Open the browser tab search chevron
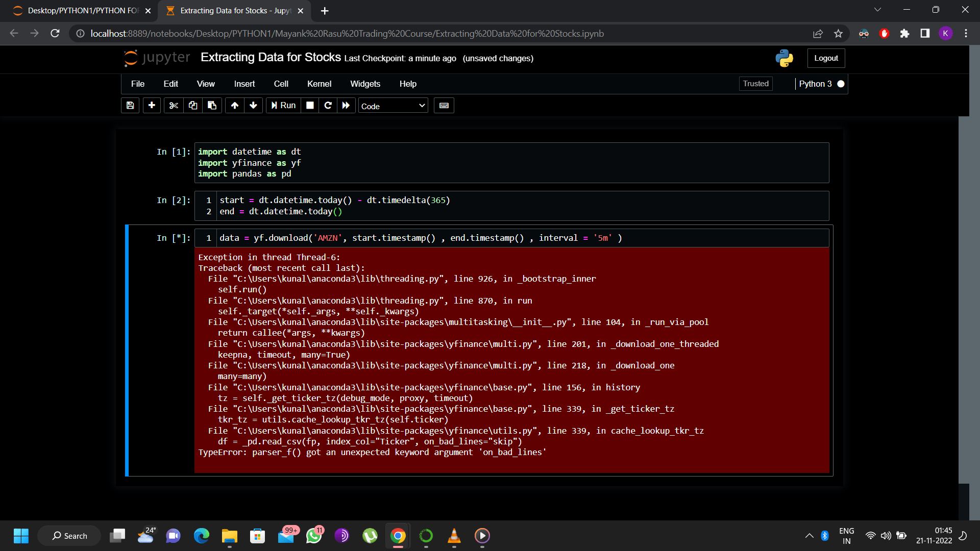The width and height of the screenshot is (980, 551). pyautogui.click(x=877, y=9)
